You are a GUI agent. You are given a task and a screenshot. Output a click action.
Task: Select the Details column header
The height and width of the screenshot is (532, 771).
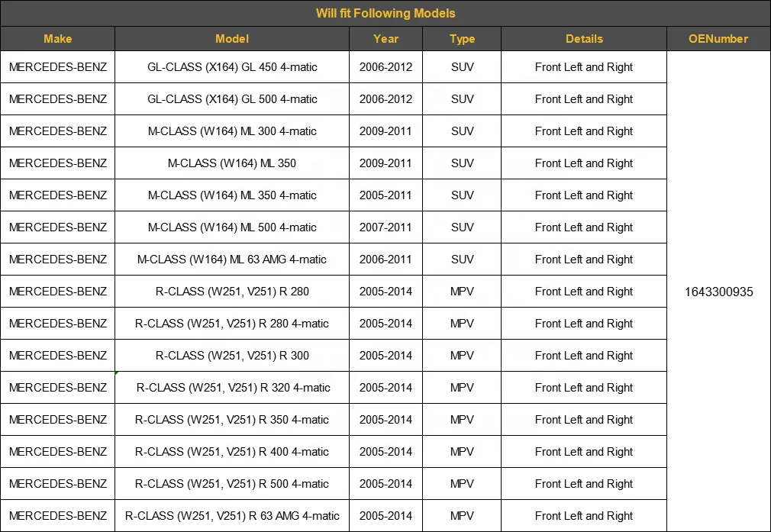[584, 39]
